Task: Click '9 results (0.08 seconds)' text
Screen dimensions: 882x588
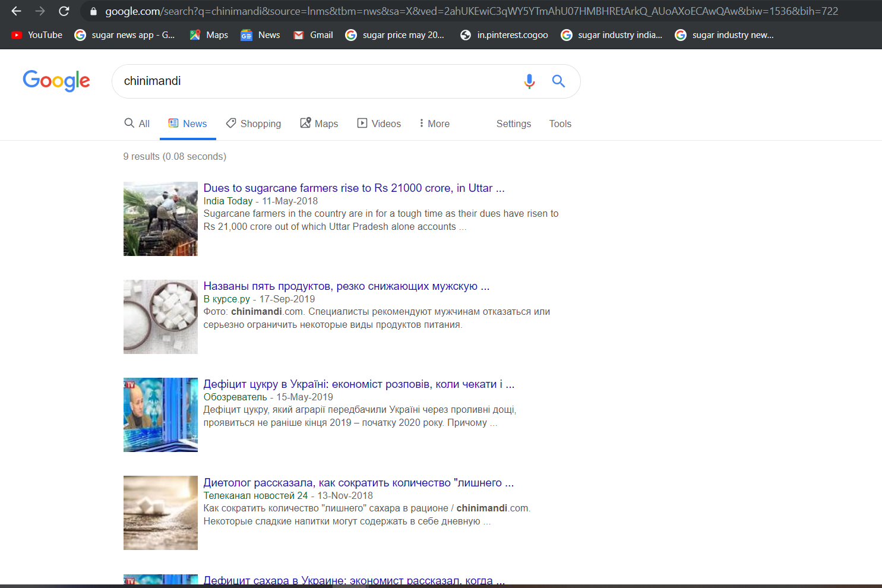Action: tap(175, 156)
